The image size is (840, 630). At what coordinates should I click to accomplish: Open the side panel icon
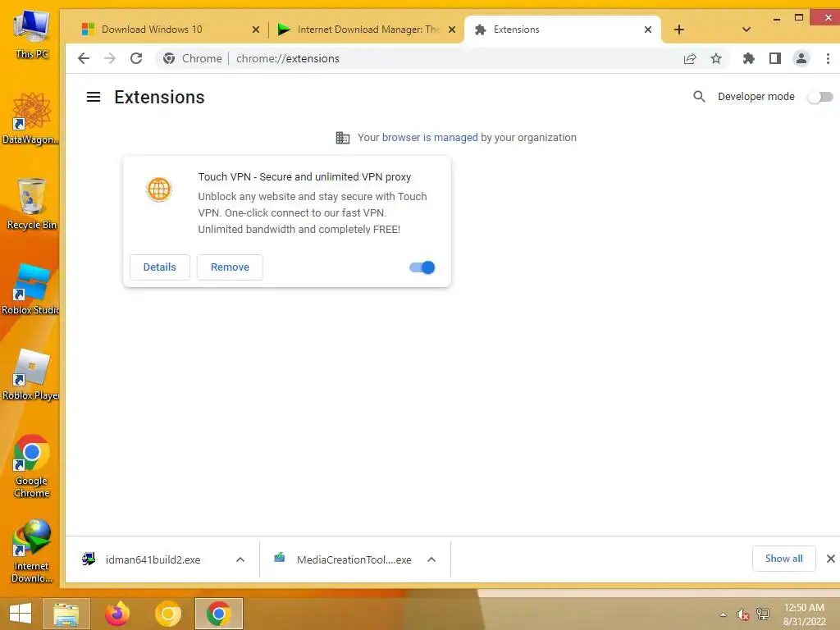tap(775, 58)
